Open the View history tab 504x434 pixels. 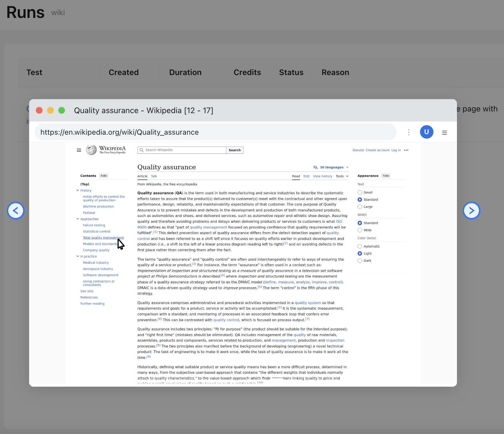click(323, 176)
